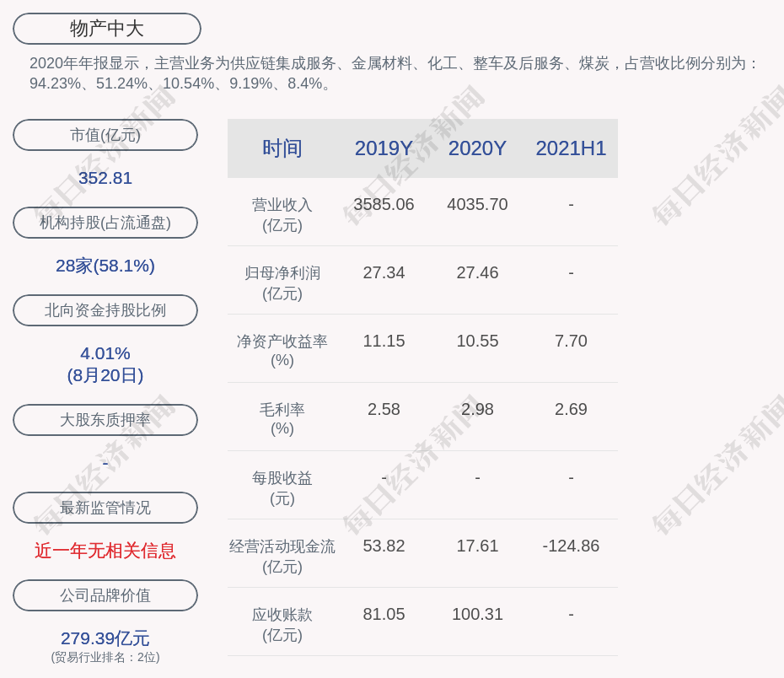Select the (8月20日) date text

click(x=105, y=375)
